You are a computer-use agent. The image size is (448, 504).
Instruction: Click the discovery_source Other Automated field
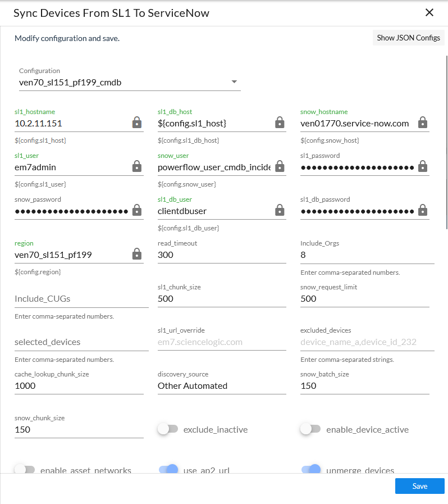[221, 386]
